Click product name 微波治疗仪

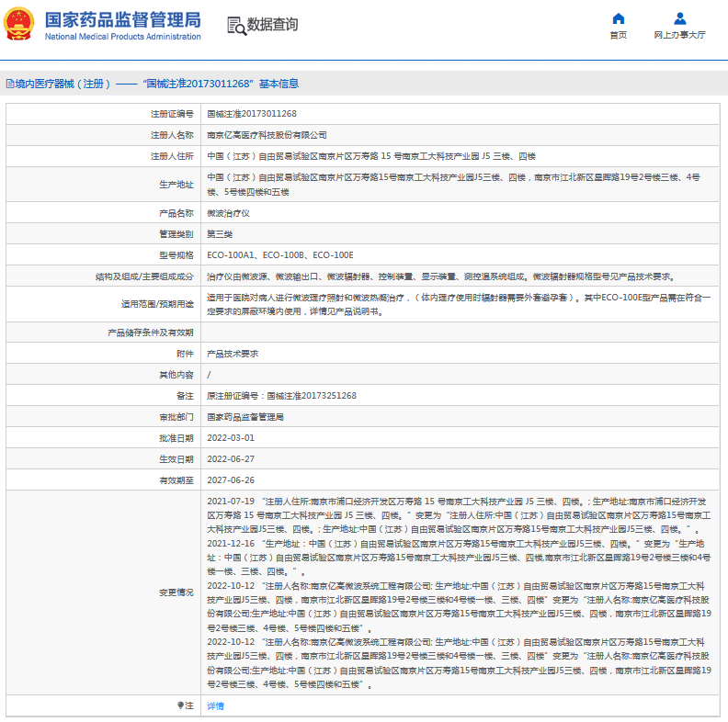click(229, 213)
